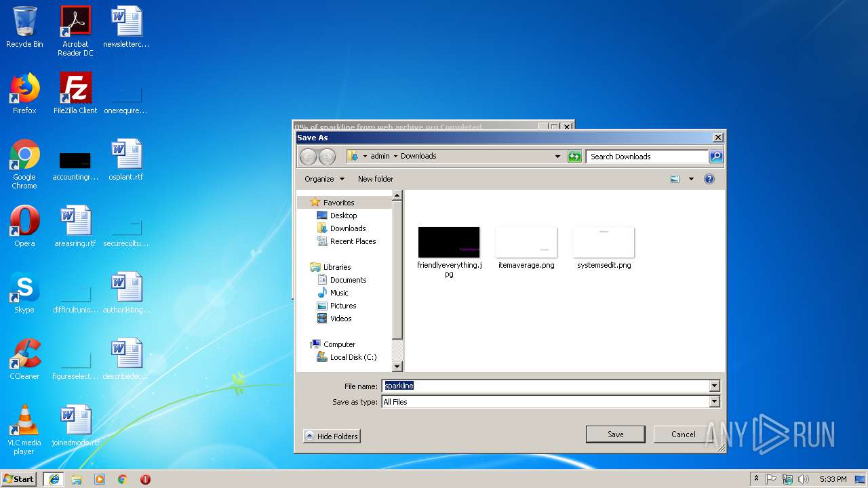This screenshot has width=868, height=488.
Task: Open the Organize dropdown menu
Action: click(325, 179)
